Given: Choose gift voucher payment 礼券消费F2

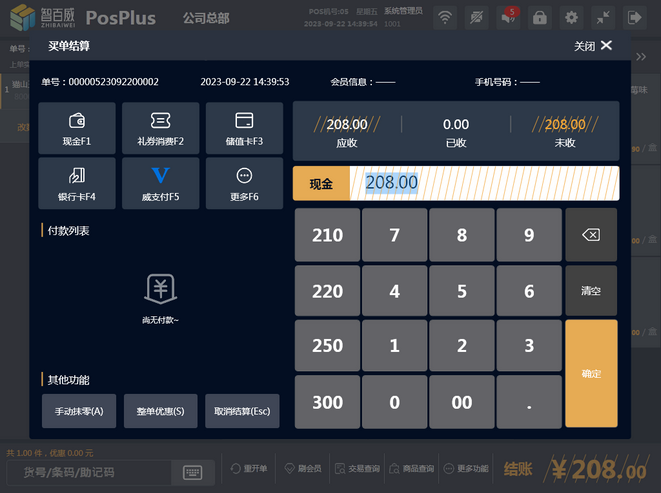Looking at the screenshot, I should pos(160,129).
